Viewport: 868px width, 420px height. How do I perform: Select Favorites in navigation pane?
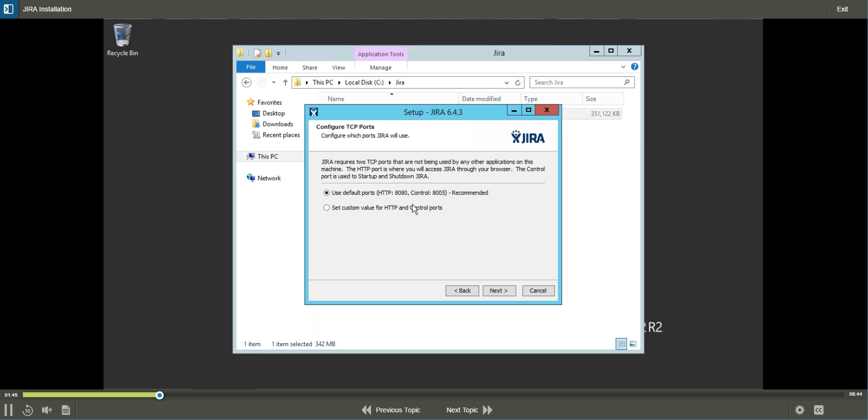point(270,102)
